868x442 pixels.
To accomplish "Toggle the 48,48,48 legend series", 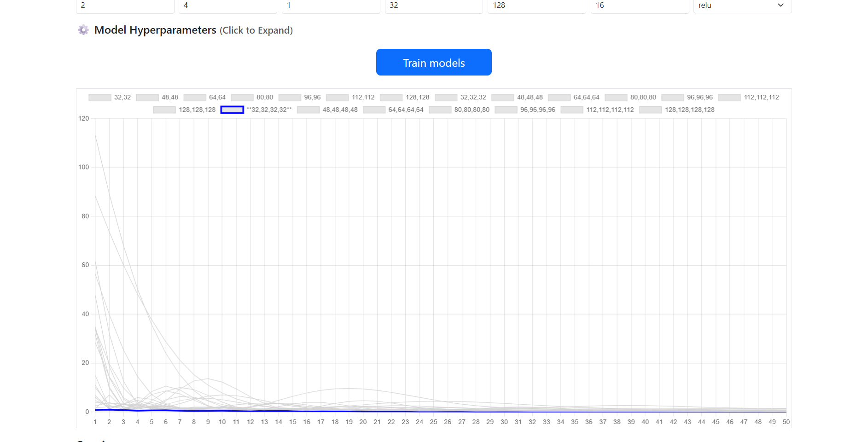I will (517, 98).
